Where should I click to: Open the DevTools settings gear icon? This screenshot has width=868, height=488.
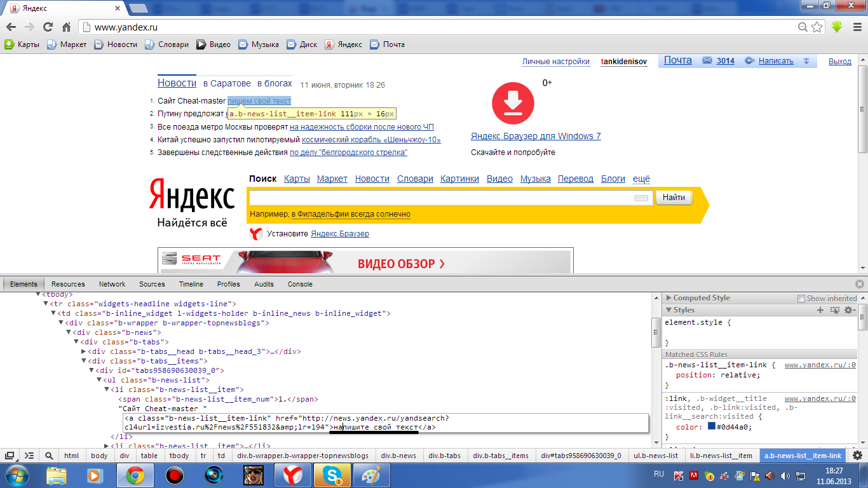(857, 456)
